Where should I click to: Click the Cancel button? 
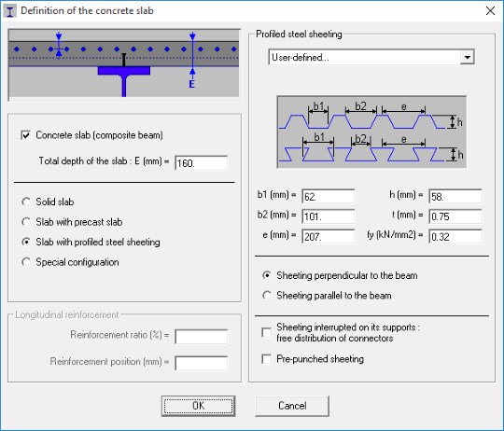292,406
